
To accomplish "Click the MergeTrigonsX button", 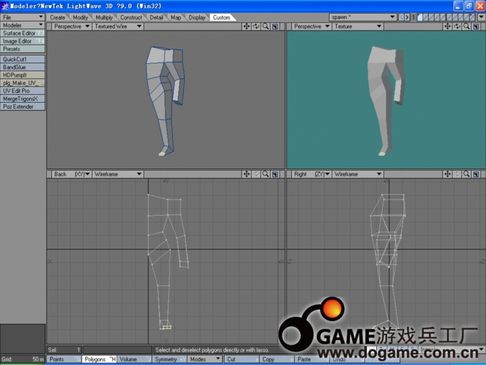I will 22,99.
